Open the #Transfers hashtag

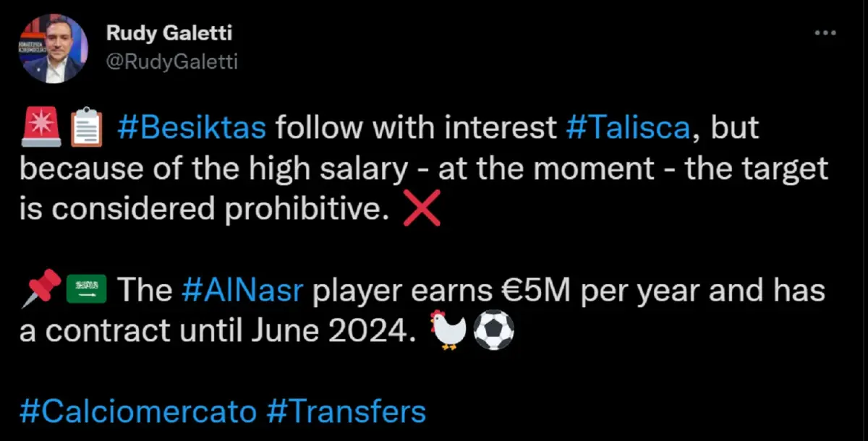(x=346, y=412)
